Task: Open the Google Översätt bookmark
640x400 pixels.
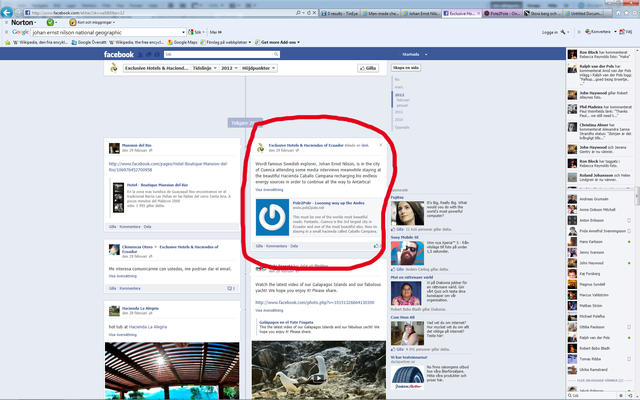Action: click(x=89, y=42)
